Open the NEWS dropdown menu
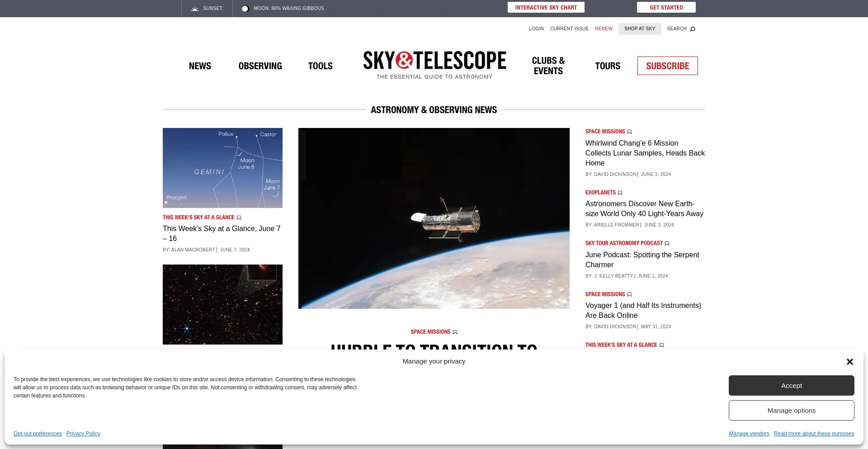This screenshot has height=449, width=868. click(x=200, y=66)
